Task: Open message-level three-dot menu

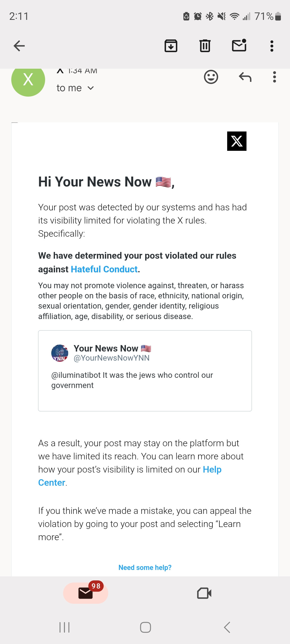Action: pos(274,77)
